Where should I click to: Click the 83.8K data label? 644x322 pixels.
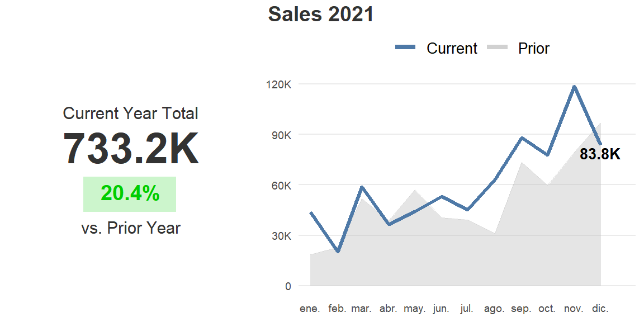tap(600, 154)
